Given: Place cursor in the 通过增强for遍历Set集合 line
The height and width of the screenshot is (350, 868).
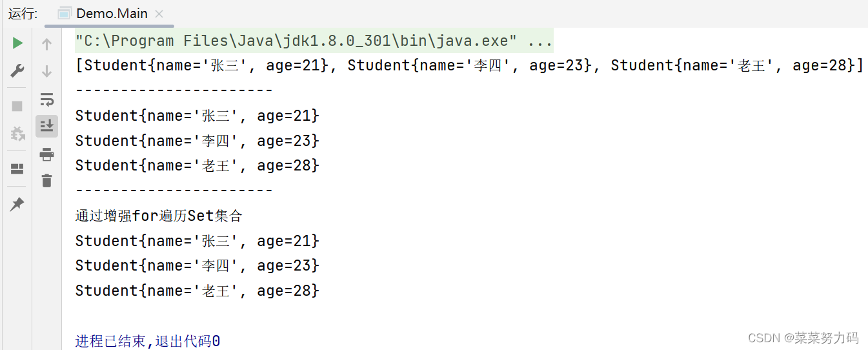Looking at the screenshot, I should 159,216.
